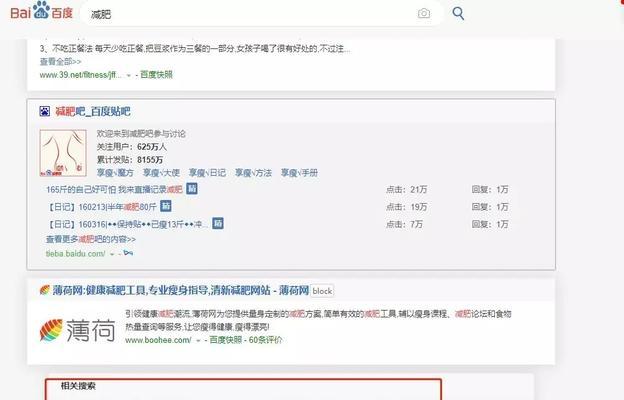Click the 减肥吧 body thumbnail image
The width and height of the screenshot is (624, 400).
point(63,153)
